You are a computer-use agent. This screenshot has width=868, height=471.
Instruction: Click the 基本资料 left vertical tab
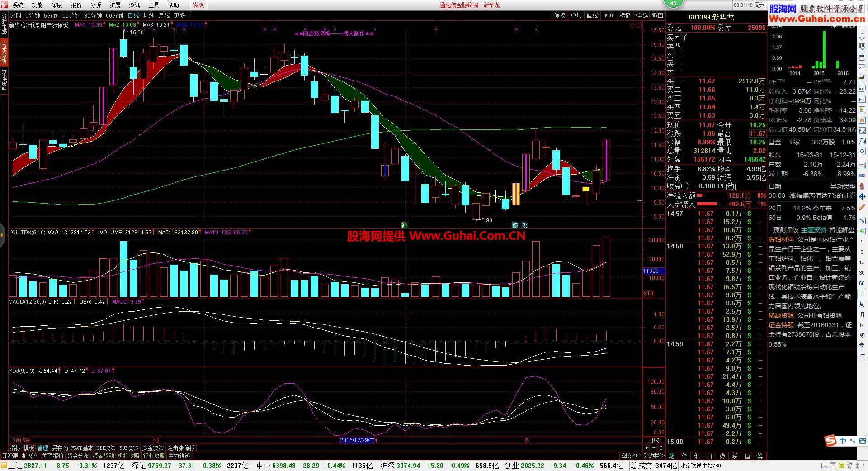click(x=4, y=81)
